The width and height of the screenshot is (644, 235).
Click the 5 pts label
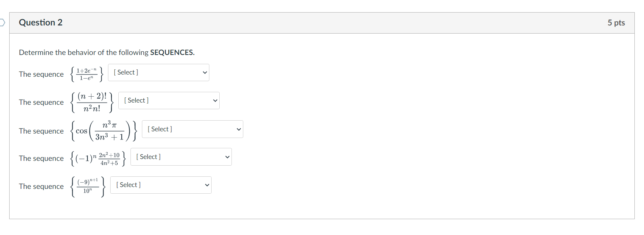617,23
